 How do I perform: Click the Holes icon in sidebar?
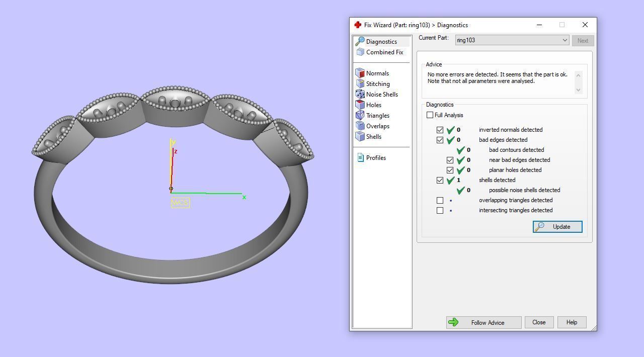tap(360, 105)
